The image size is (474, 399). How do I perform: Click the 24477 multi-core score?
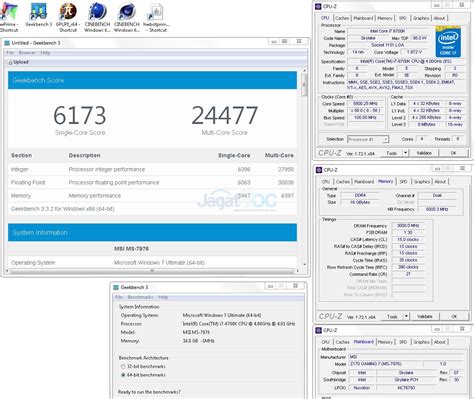[x=225, y=115]
